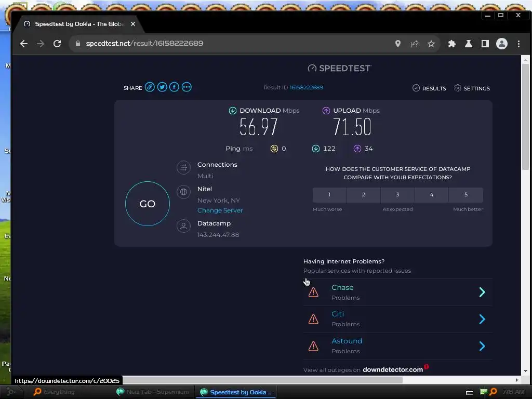Click the IP address 143.244.47.88

click(x=218, y=235)
